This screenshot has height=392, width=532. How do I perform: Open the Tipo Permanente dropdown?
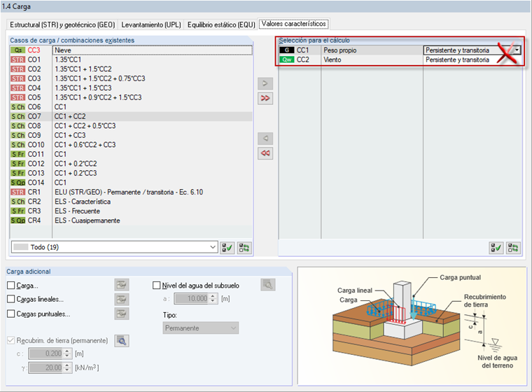200,328
